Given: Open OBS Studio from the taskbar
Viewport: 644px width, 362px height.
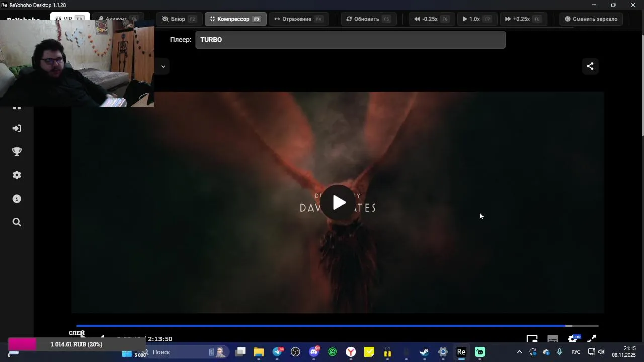Looking at the screenshot, I should coord(295,352).
